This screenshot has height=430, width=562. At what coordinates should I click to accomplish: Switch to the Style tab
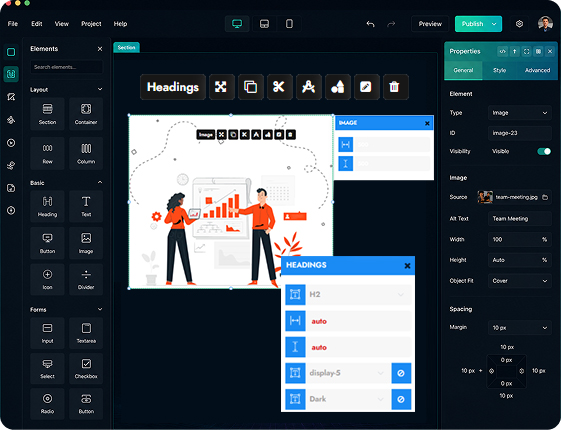coord(499,70)
